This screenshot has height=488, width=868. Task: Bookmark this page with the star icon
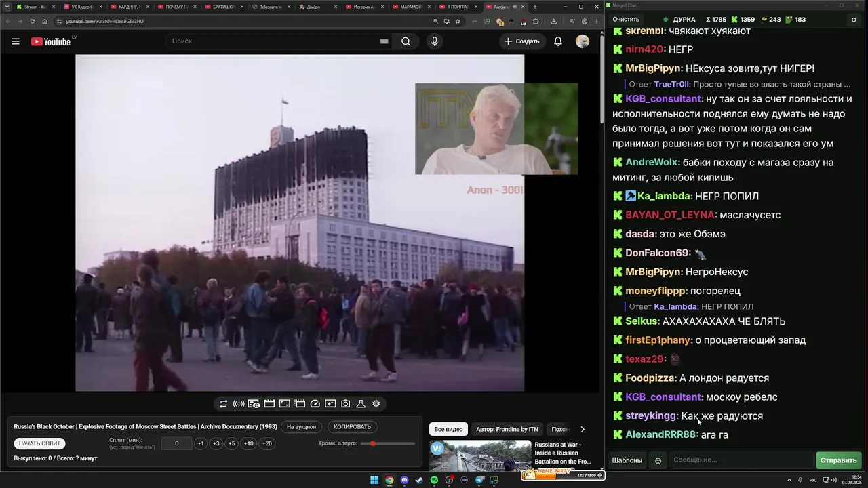pos(458,21)
